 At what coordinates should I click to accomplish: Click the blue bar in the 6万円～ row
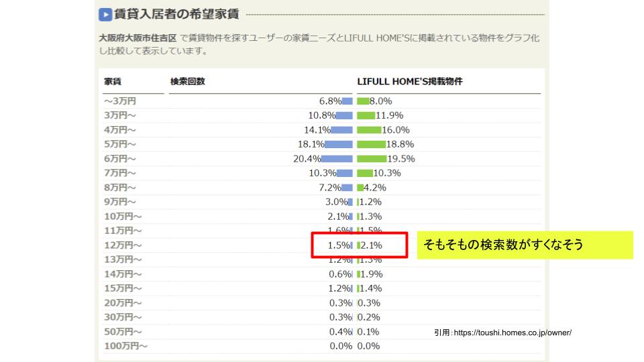(x=336, y=159)
